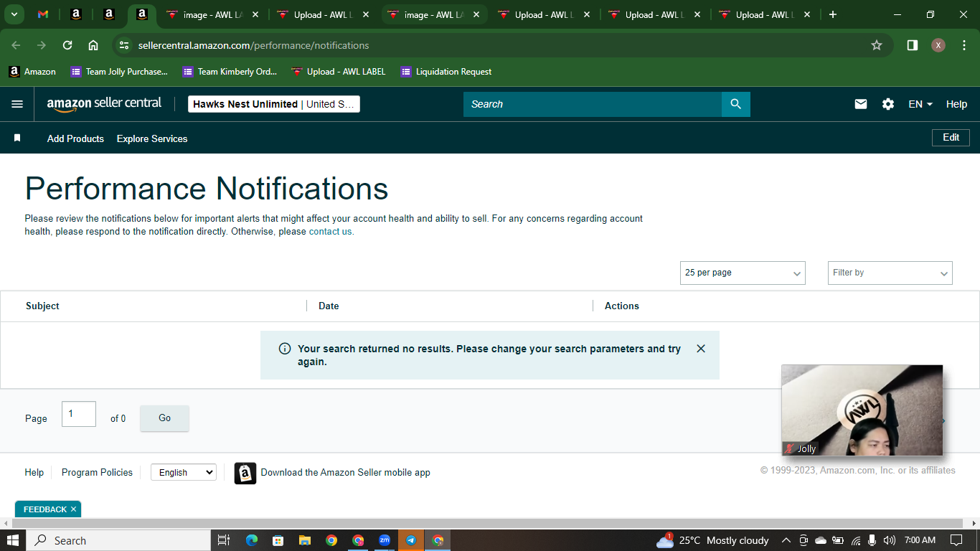Open the English language selector in footer
The width and height of the screenshot is (980, 551).
pyautogui.click(x=184, y=472)
